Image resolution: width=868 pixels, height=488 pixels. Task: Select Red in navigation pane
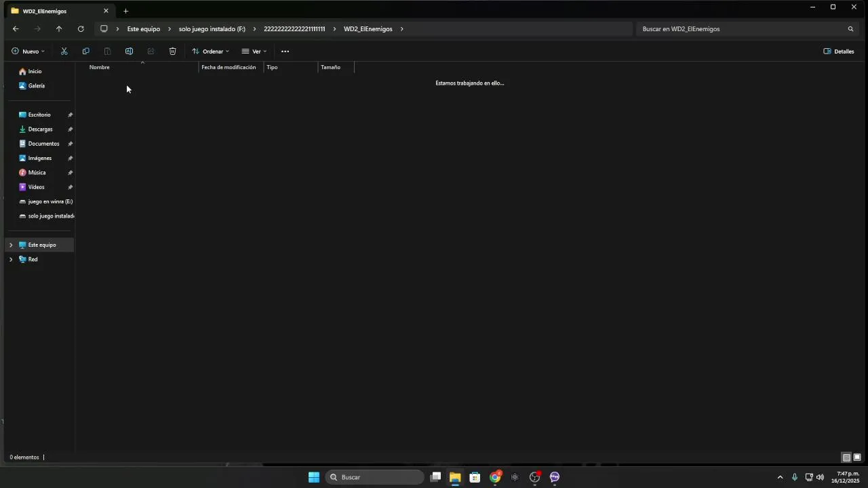click(x=33, y=260)
